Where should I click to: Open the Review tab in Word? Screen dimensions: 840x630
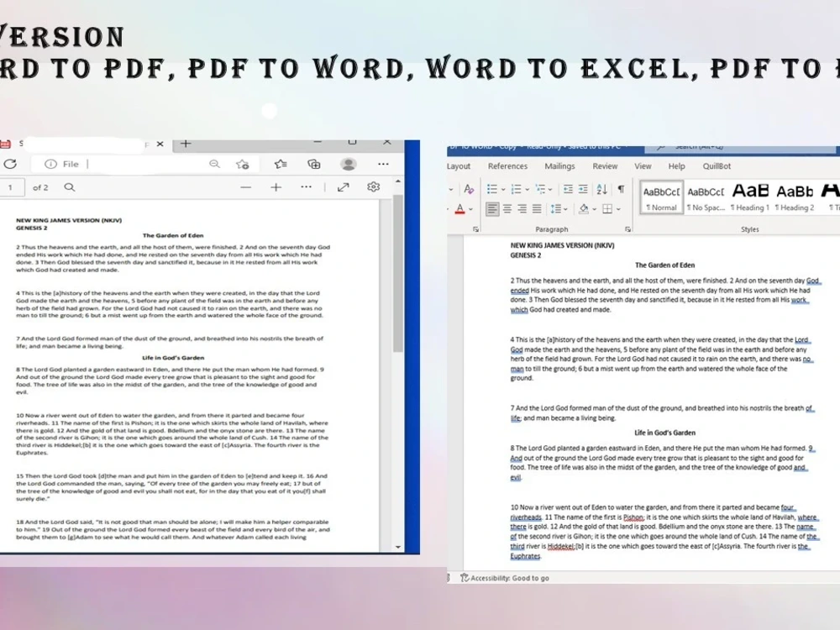[605, 166]
